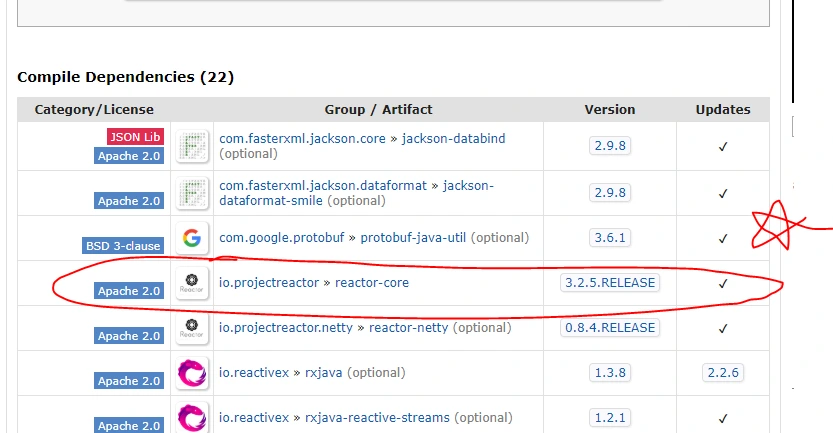Click the Apache 2.0 badge for jackson-databind
833x433 pixels.
[129, 156]
